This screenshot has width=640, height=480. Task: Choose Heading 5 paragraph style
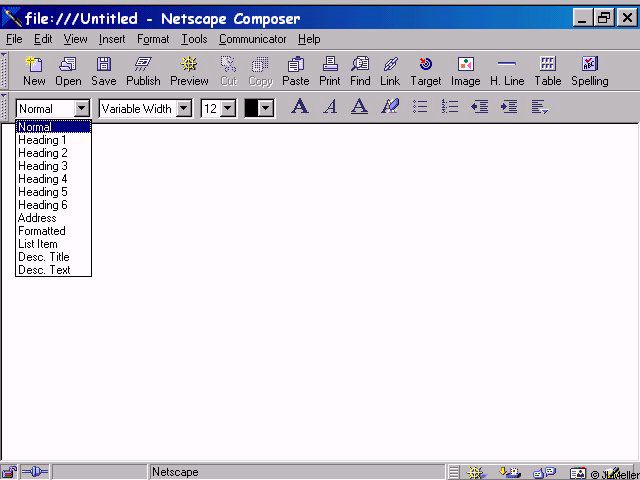point(53,192)
